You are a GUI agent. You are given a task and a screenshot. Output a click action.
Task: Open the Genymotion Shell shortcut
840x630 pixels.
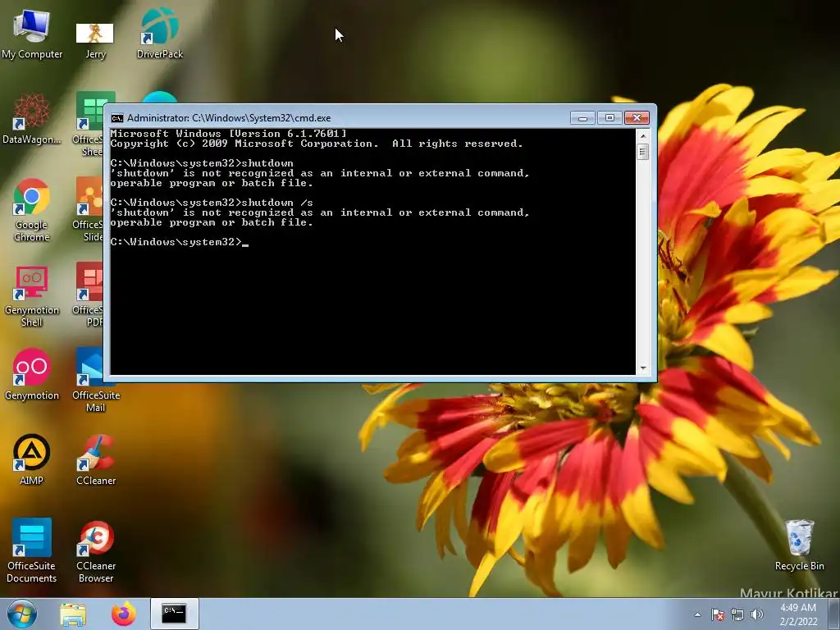tap(32, 295)
